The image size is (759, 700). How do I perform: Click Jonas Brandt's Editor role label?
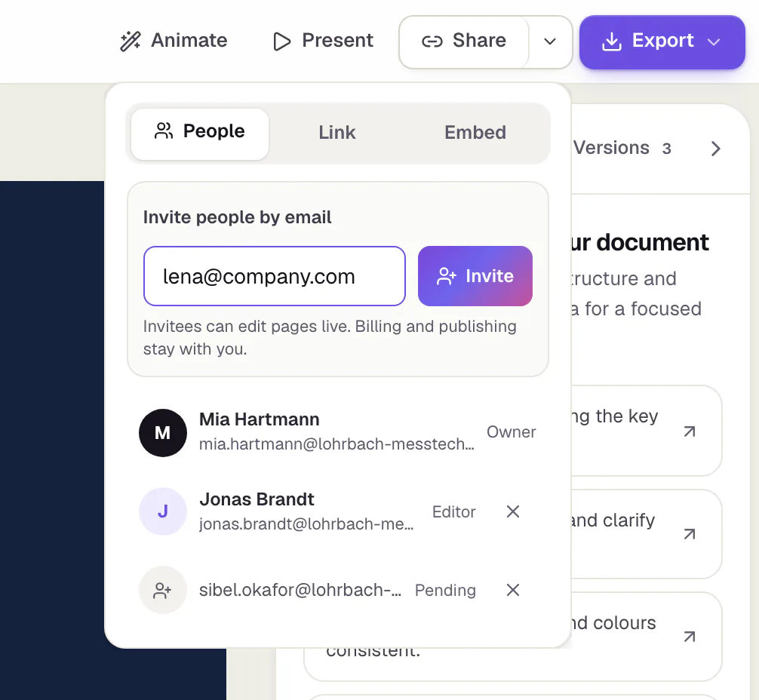tap(453, 511)
